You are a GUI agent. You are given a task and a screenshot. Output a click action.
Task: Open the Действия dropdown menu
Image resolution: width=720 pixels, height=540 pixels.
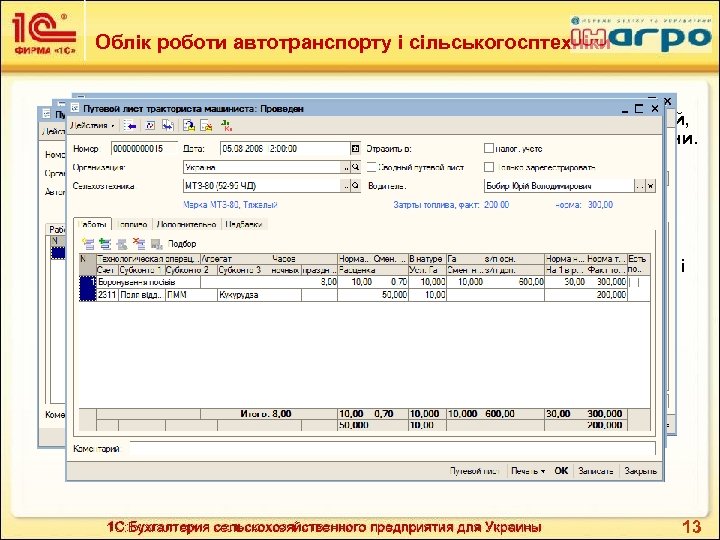92,125
